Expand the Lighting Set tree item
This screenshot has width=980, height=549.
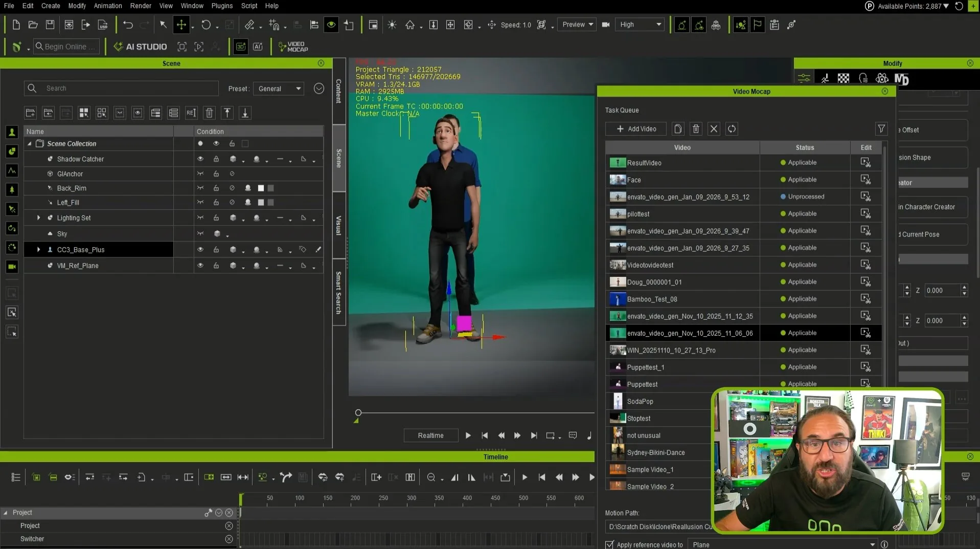[x=38, y=218]
